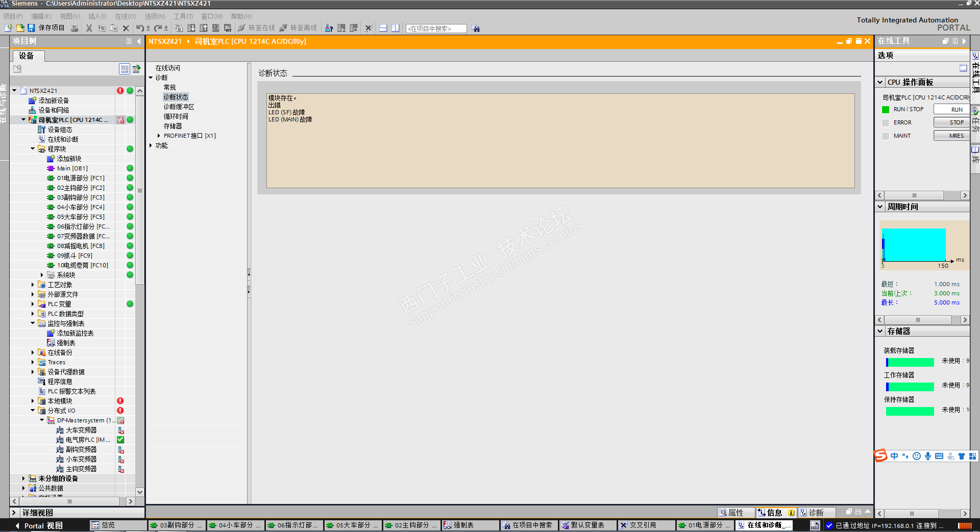Open the 选项(N) menu
Screen dimensions: 980x532
pos(155,16)
